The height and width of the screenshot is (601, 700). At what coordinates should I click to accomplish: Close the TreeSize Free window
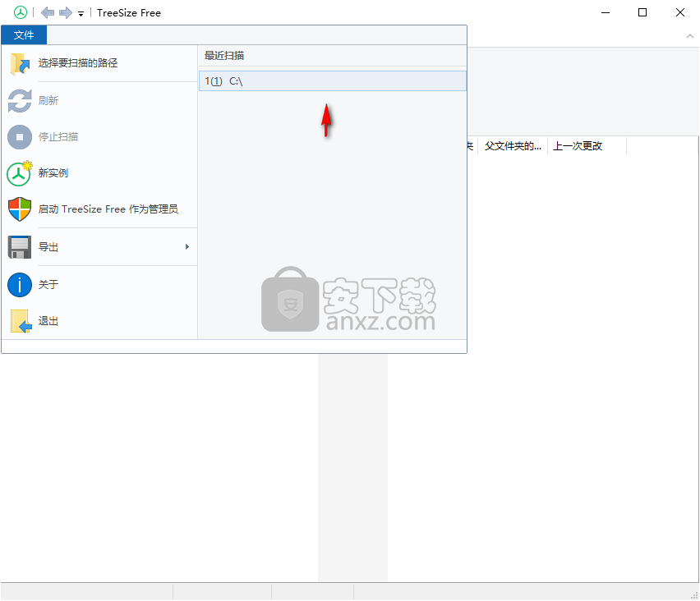pyautogui.click(x=680, y=12)
